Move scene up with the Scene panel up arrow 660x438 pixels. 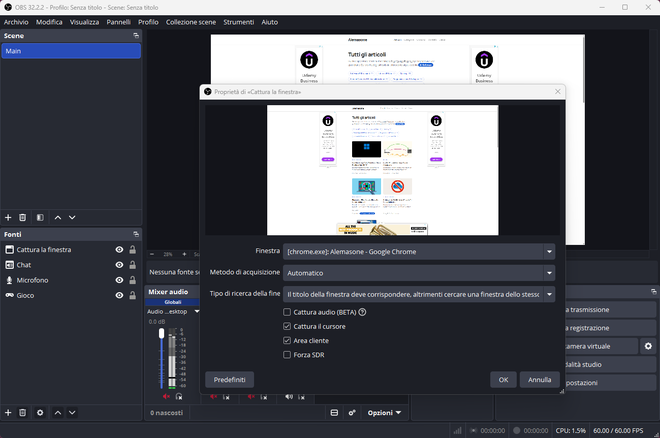(58, 218)
